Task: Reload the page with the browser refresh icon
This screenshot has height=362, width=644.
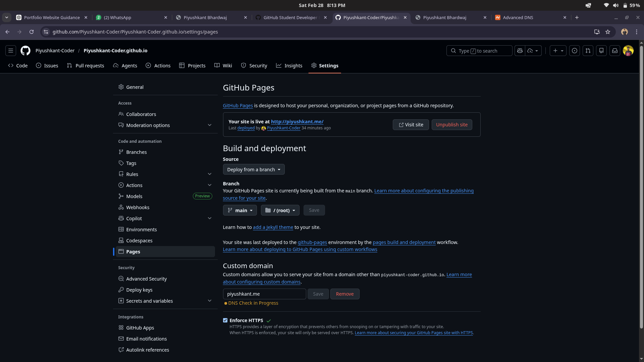Action: 32,32
